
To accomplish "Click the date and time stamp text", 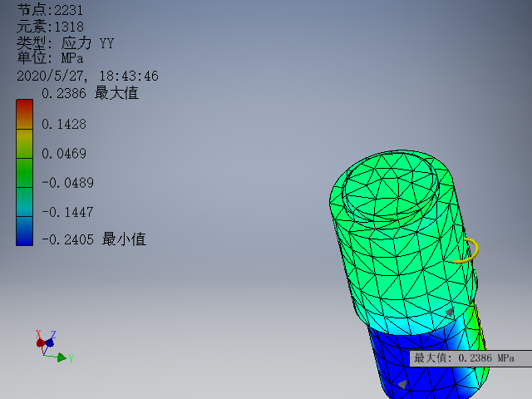I will point(87,76).
